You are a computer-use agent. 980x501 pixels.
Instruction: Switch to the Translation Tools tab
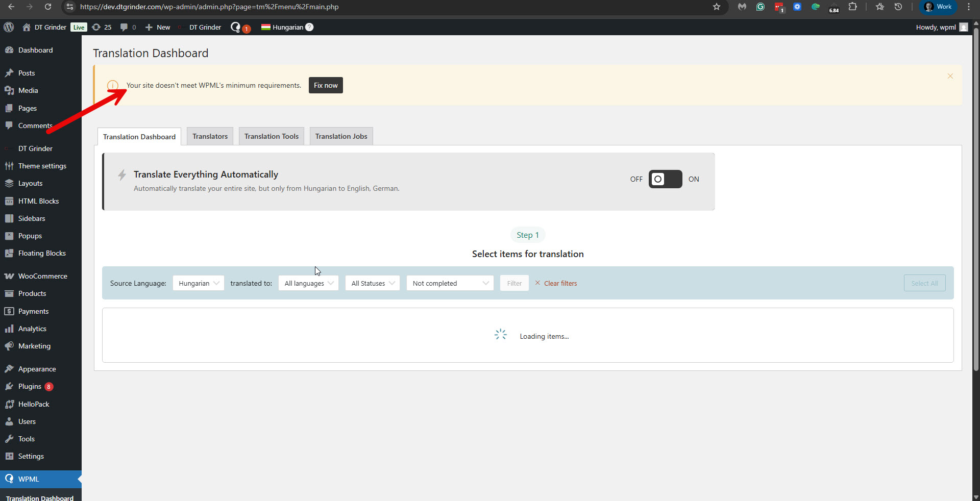(272, 136)
